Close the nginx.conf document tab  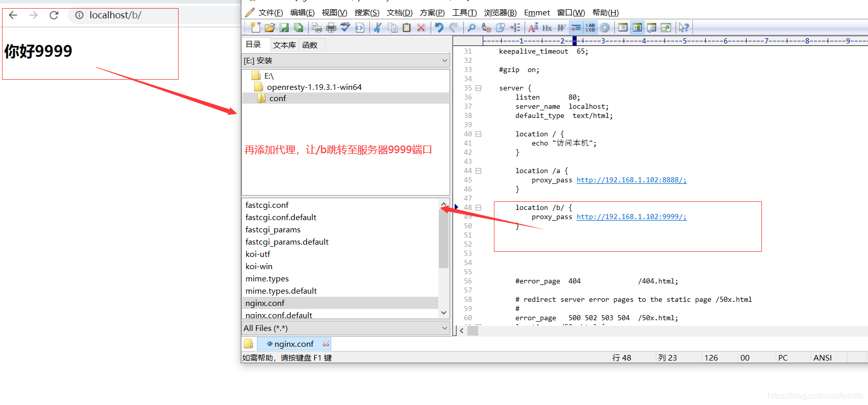[326, 344]
